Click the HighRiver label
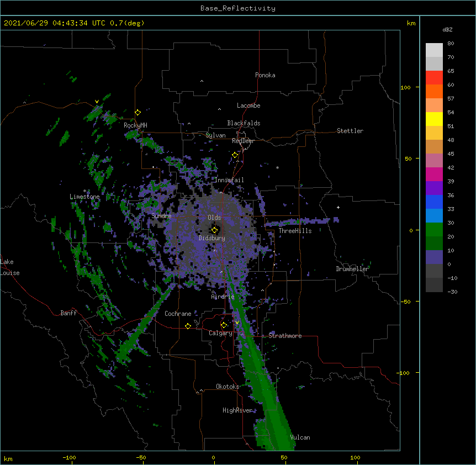 [237, 410]
